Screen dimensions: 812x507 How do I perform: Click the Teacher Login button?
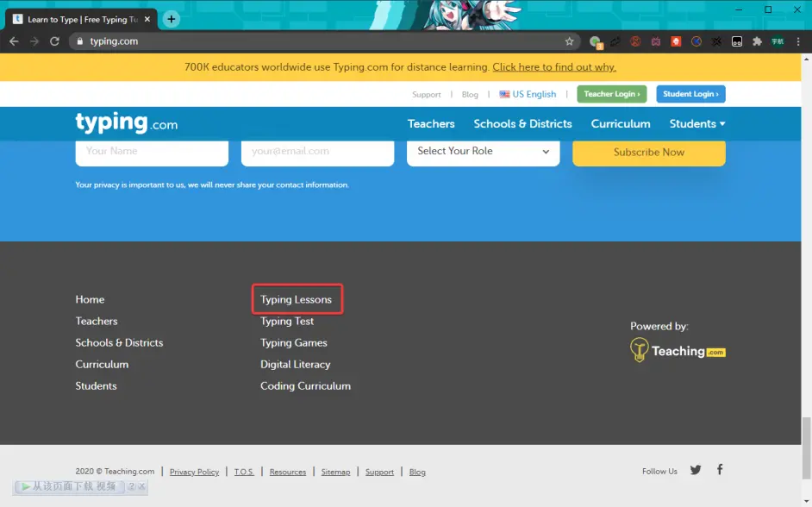click(612, 94)
